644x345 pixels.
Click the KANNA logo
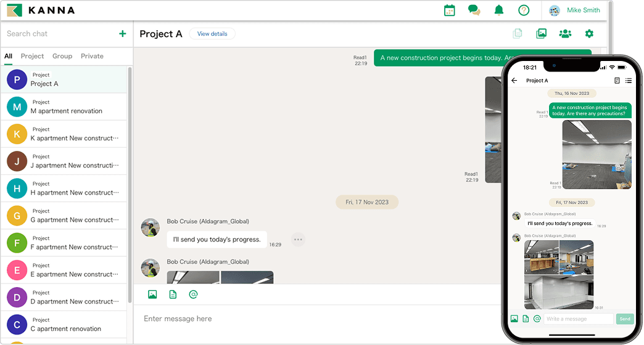(x=41, y=10)
